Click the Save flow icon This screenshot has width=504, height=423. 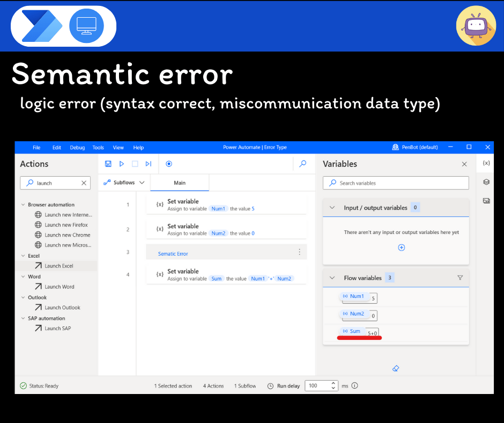click(108, 164)
